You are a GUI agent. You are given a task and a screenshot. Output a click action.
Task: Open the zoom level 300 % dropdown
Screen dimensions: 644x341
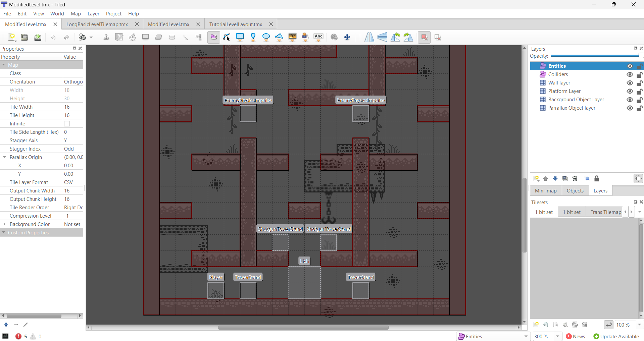pyautogui.click(x=558, y=336)
